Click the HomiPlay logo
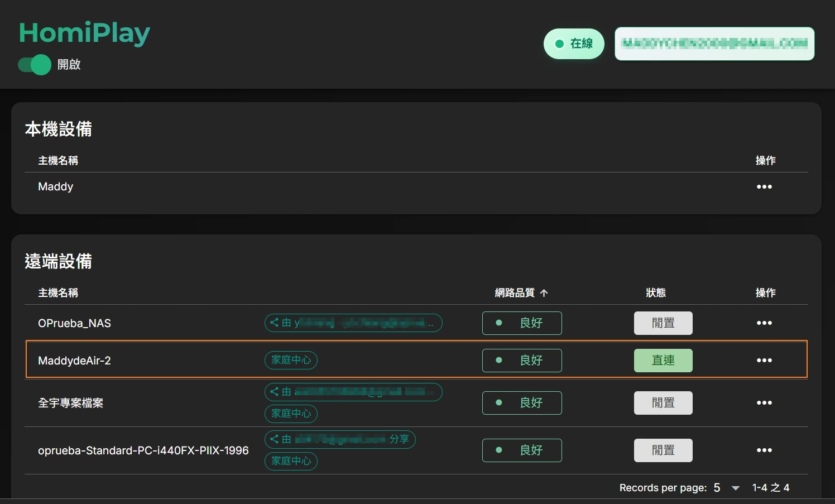 (x=84, y=33)
